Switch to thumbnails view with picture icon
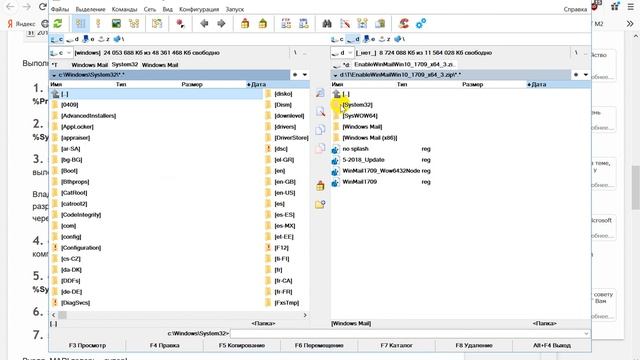The height and width of the screenshot is (360, 640). coord(116,24)
